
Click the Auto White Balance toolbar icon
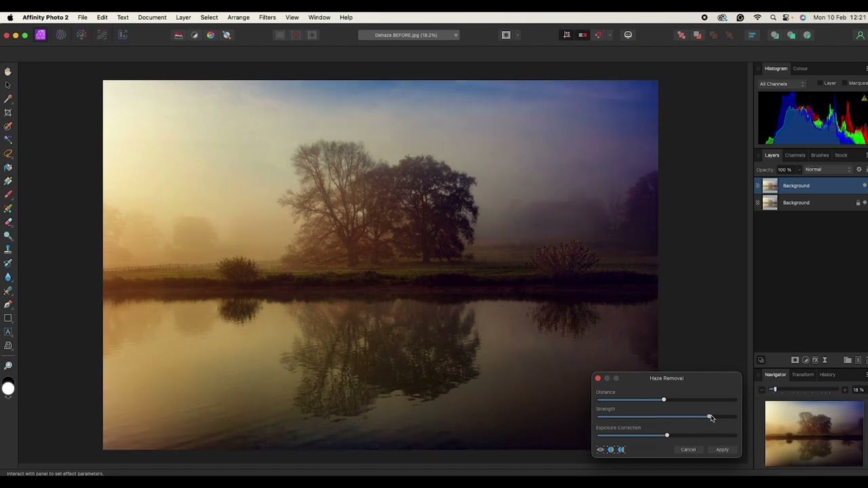(x=226, y=35)
